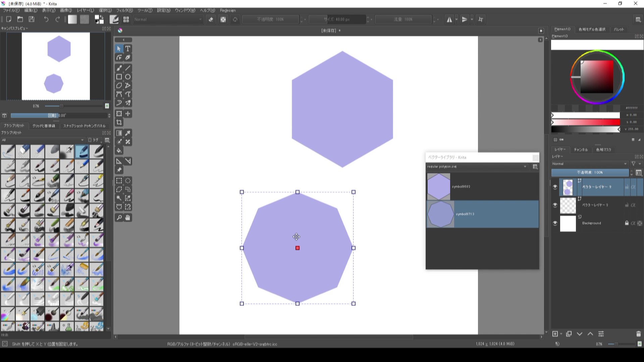
Task: Select the Ellipse shape tool
Action: [128, 77]
